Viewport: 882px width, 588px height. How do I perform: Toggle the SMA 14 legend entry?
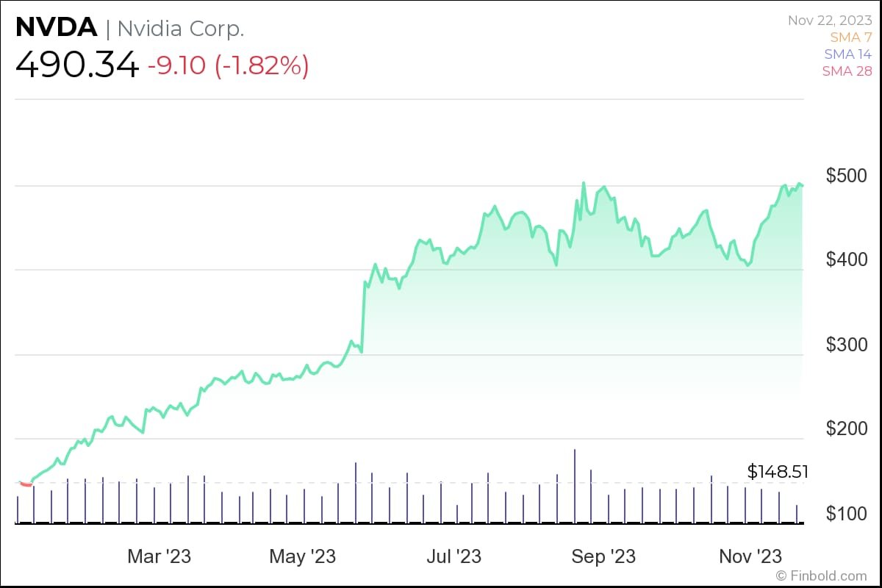click(x=848, y=54)
